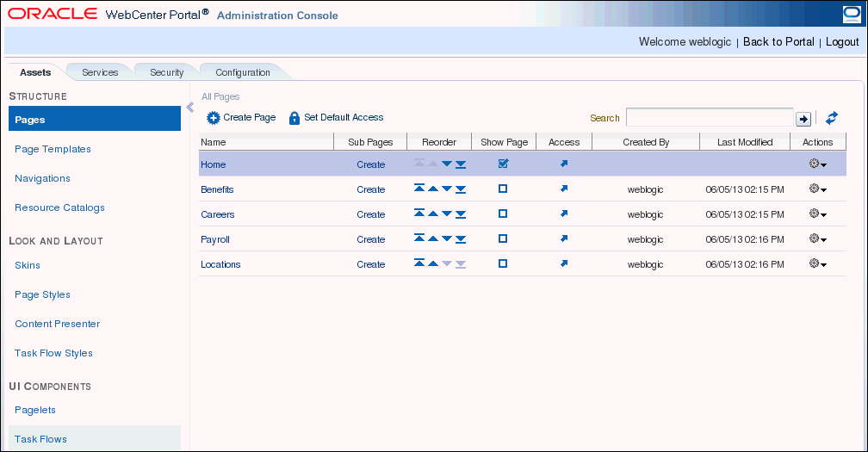Open Navigations in sidebar
868x452 pixels.
43,178
